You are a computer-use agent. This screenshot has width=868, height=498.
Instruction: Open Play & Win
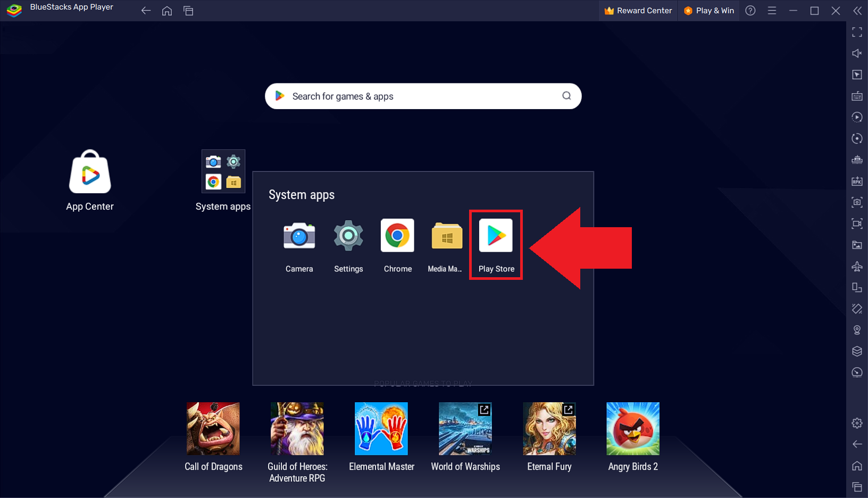pos(708,11)
